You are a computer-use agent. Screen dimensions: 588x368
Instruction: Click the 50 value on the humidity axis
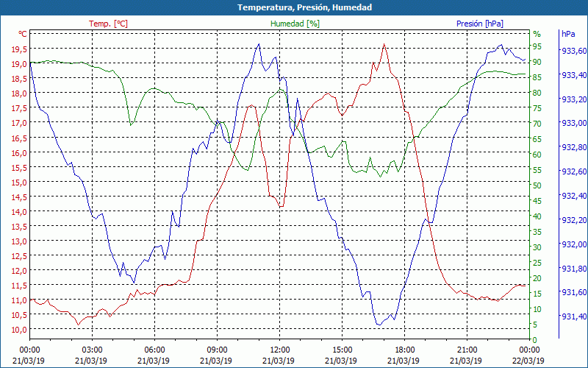pyautogui.click(x=537, y=185)
